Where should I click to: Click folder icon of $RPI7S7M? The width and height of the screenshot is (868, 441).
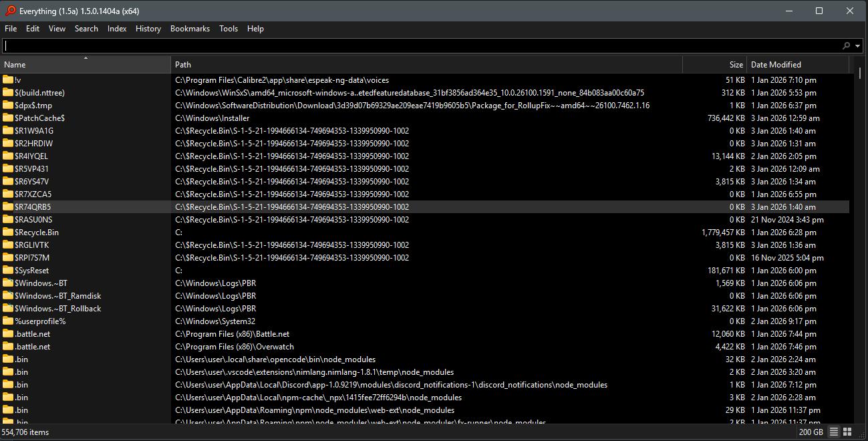8,257
